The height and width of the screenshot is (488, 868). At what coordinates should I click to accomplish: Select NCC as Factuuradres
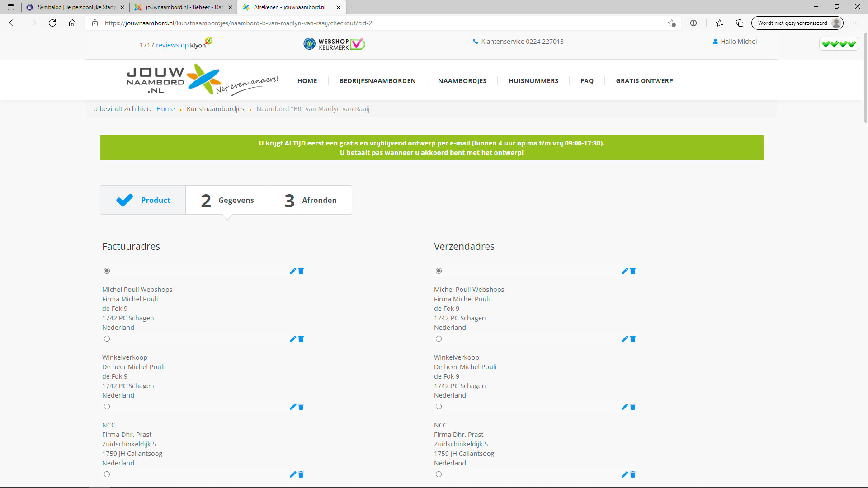[107, 407]
